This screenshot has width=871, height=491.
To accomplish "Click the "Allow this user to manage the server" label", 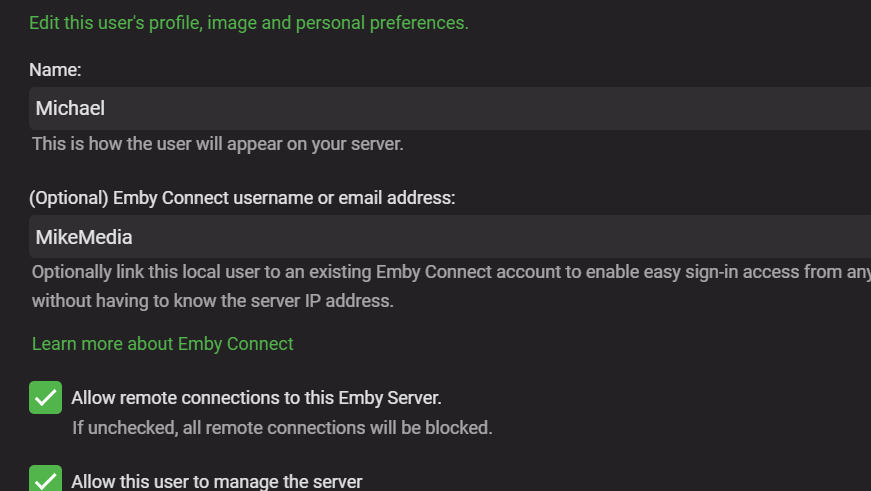I will point(216,481).
